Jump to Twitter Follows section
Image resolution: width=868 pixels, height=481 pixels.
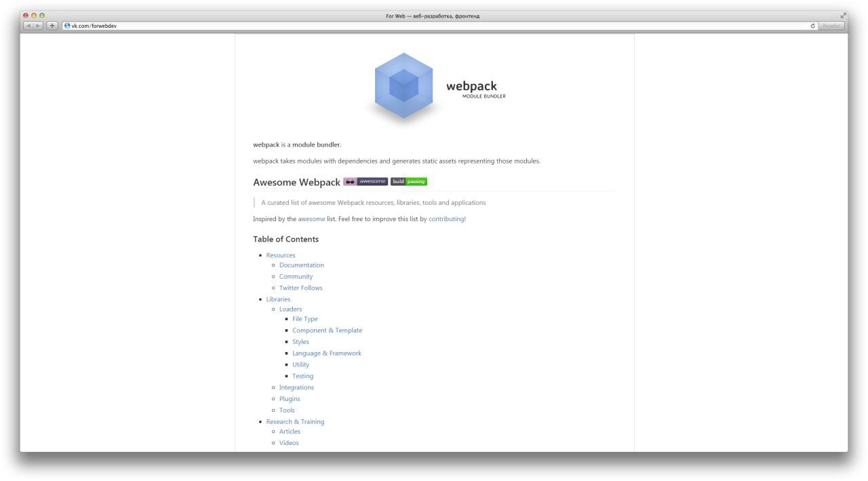tap(301, 288)
